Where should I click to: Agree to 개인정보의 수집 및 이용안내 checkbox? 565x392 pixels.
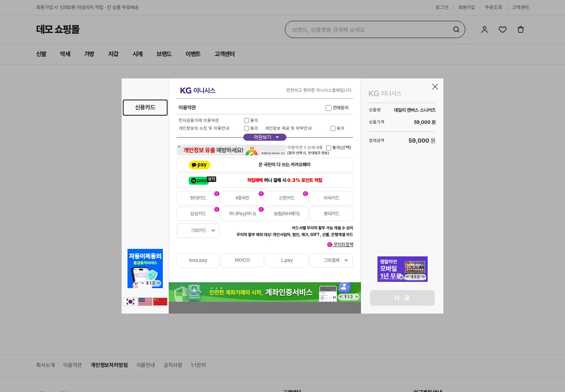[x=247, y=129]
